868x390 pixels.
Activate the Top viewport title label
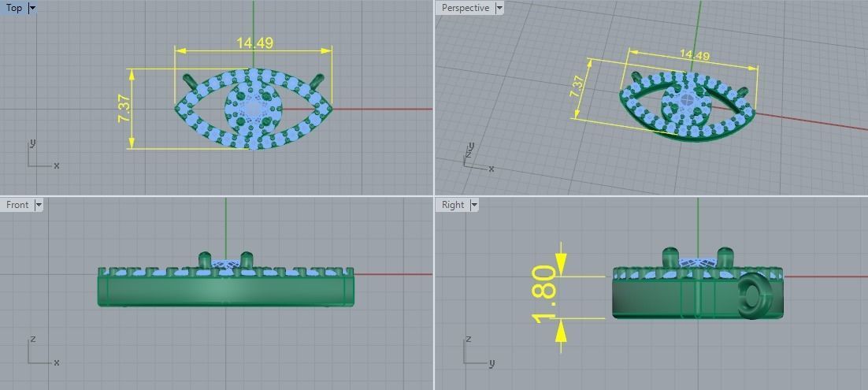[14, 8]
